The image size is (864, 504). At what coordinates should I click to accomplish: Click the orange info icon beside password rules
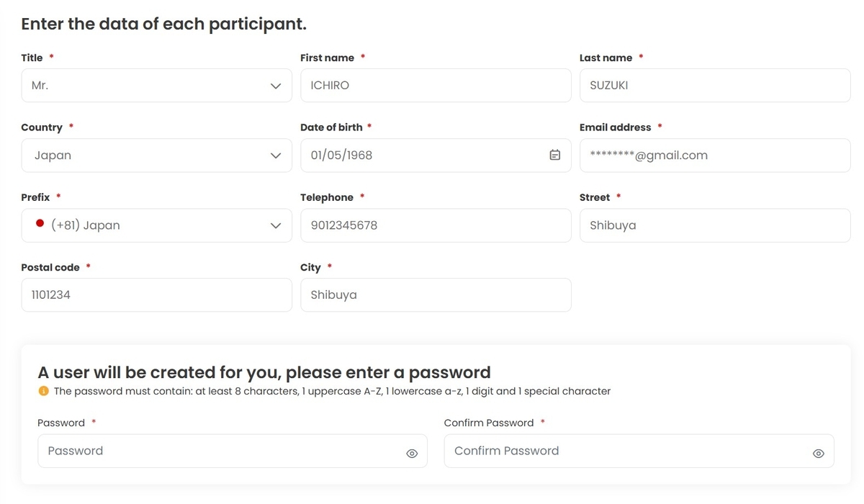(x=43, y=391)
